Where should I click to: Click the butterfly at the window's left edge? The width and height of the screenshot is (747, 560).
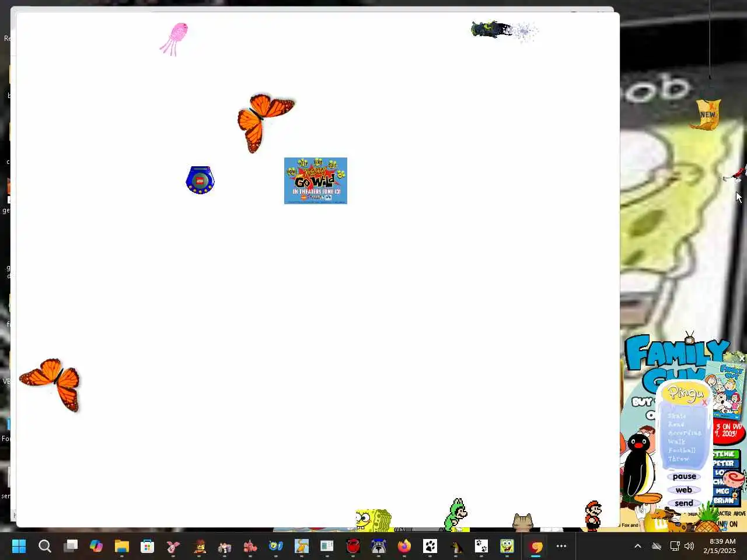tap(51, 384)
